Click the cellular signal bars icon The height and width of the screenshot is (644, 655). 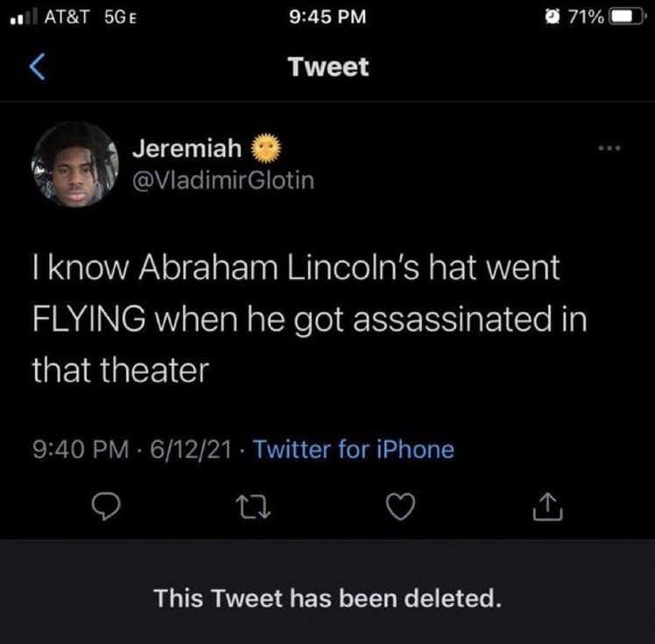25,17
